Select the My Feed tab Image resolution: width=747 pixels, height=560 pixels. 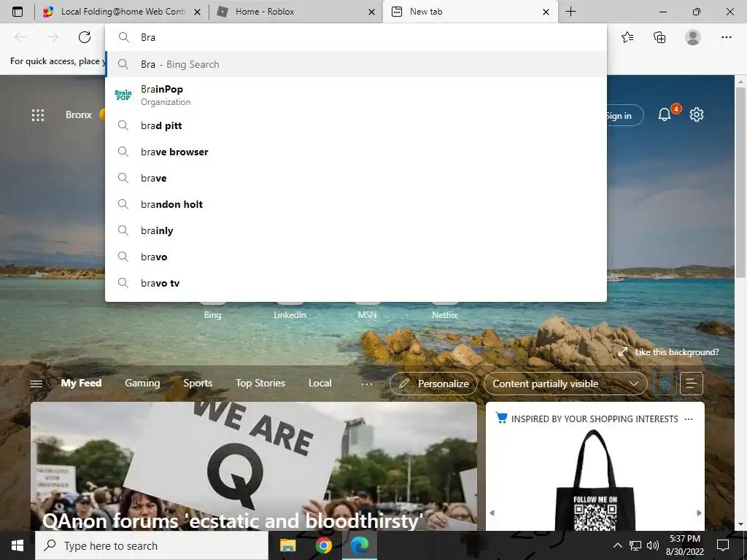point(81,384)
